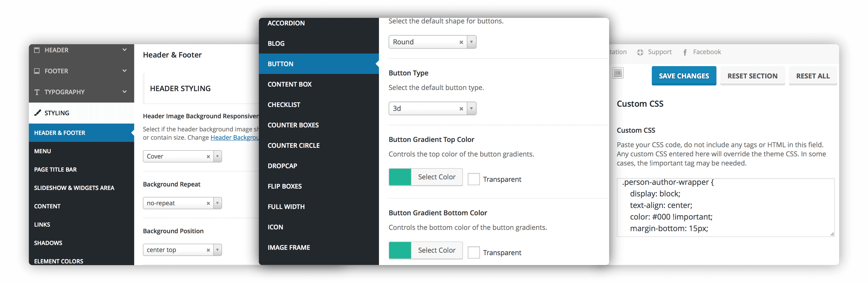Viewport: 868px width, 283px height.
Task: Click the Footer section icon
Action: 37,71
